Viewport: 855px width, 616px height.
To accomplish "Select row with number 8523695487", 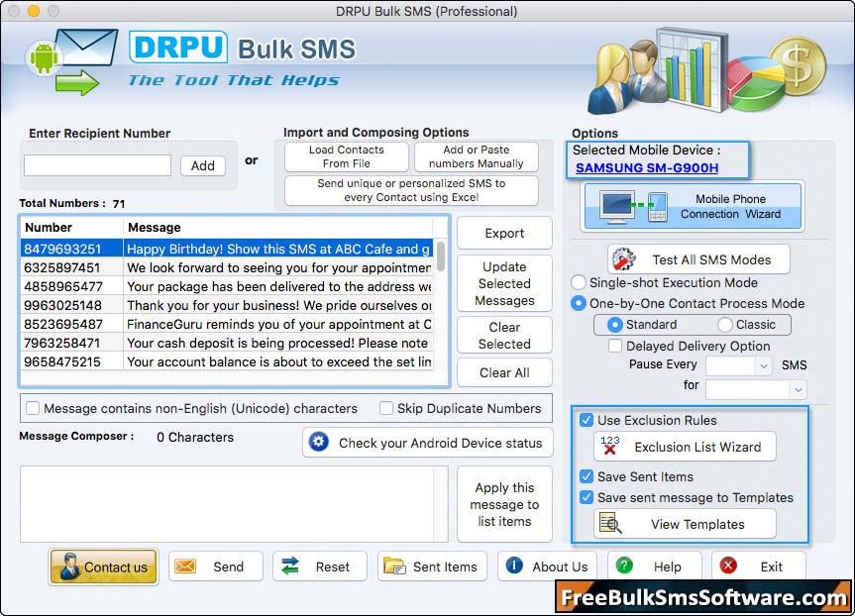I will 227,324.
